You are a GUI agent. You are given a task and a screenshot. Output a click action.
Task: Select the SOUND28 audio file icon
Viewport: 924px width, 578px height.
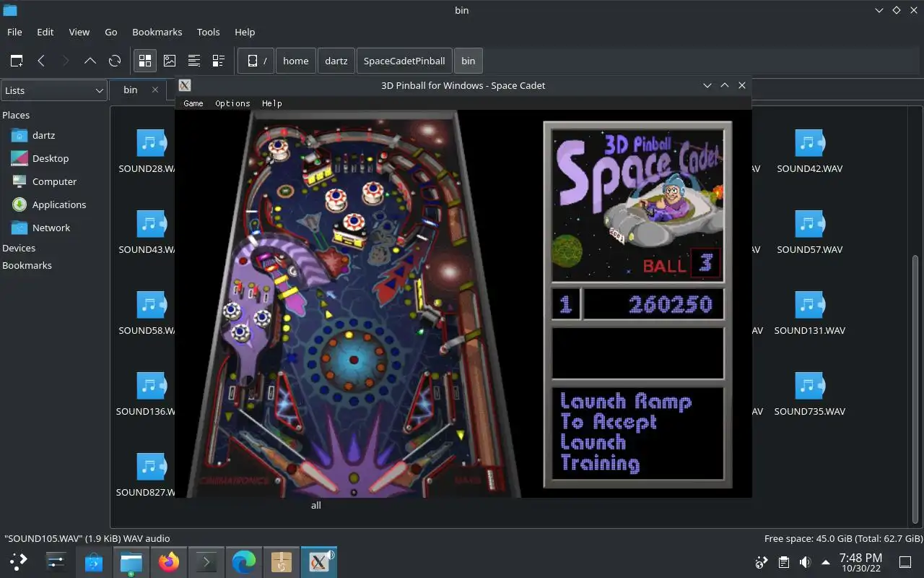[x=151, y=143]
